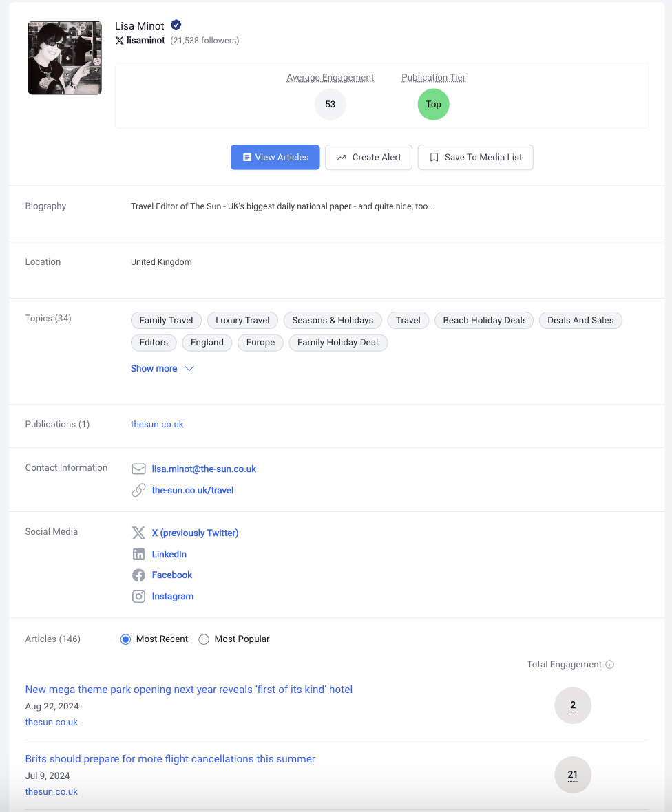Screen dimensions: 672x812
Task: Click the Instagram icon in Social Media
Action: click(138, 596)
